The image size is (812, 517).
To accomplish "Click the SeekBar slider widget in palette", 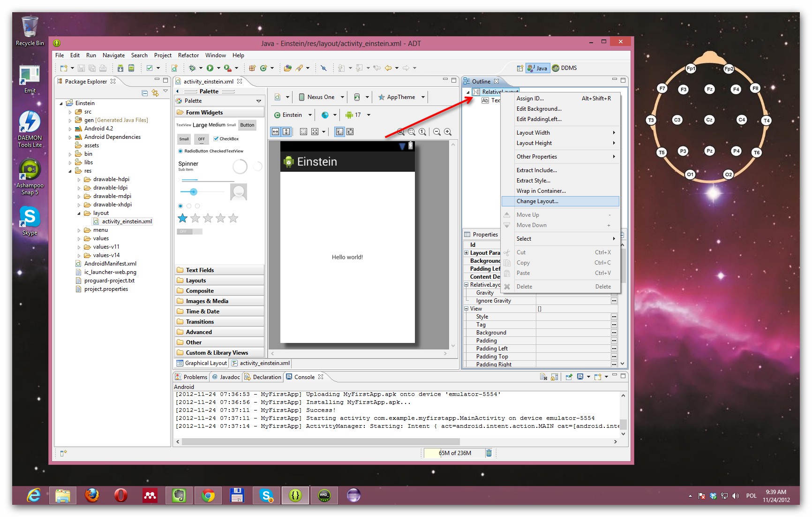I will click(203, 191).
